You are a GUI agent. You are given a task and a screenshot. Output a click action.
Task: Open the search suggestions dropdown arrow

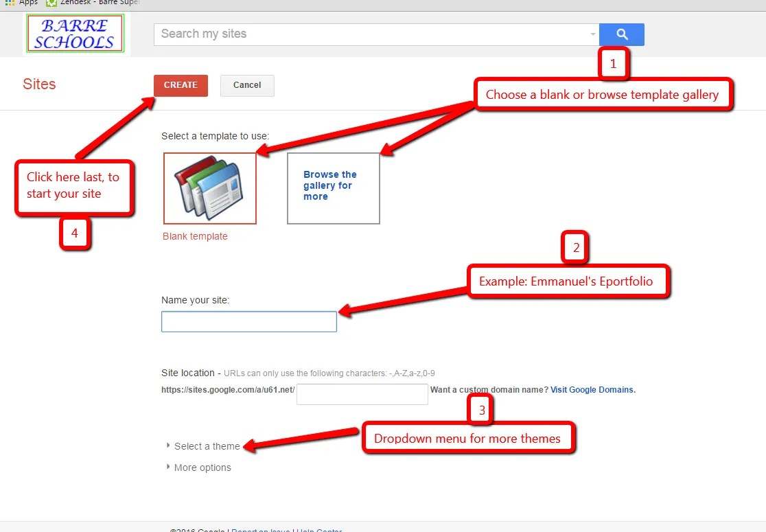[593, 34]
